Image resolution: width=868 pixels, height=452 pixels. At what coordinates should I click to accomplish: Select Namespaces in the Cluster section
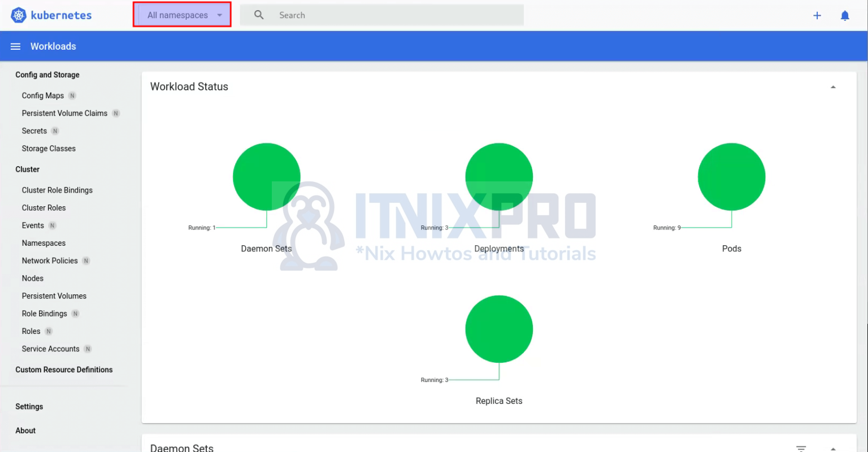click(x=44, y=243)
